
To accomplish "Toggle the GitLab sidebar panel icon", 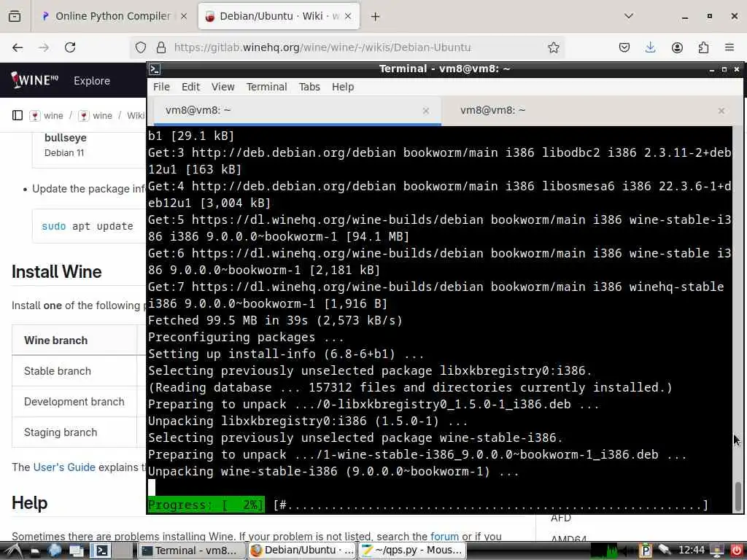I will click(18, 115).
